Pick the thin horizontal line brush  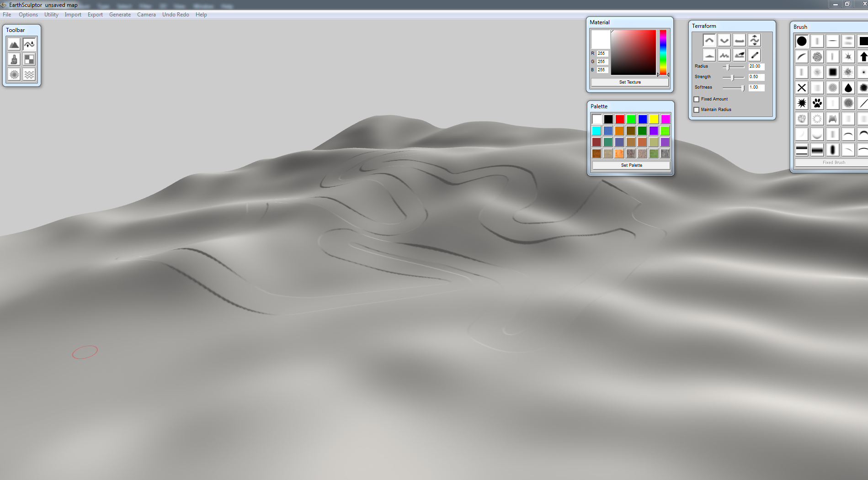click(833, 42)
